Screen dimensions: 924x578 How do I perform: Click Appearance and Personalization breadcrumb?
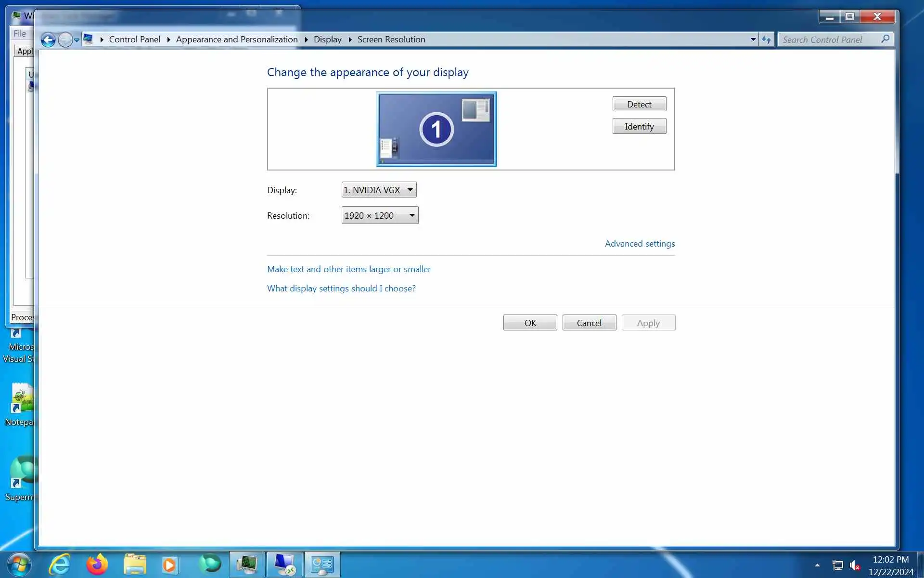pyautogui.click(x=236, y=39)
